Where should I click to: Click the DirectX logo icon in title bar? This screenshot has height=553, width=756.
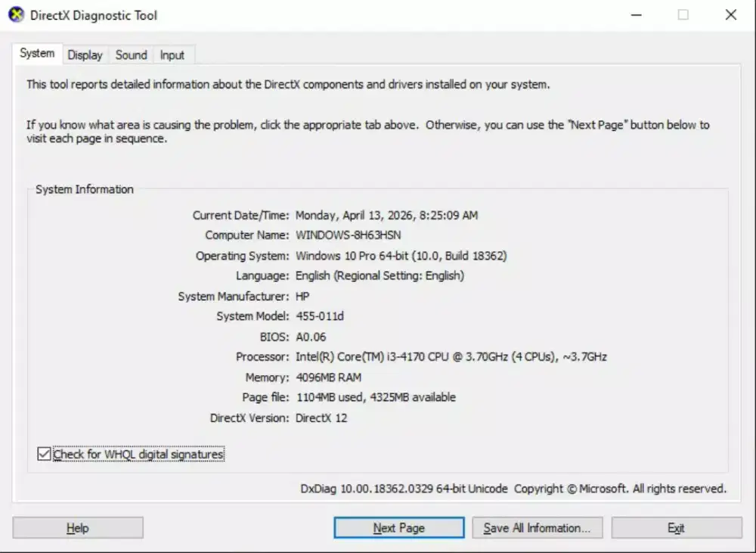click(16, 14)
